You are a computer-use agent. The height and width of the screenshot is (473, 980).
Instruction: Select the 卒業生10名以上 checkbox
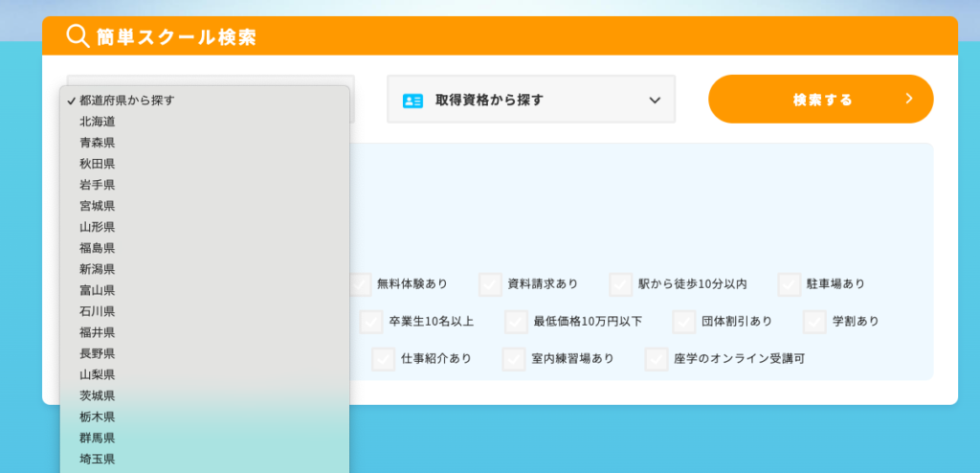click(372, 322)
